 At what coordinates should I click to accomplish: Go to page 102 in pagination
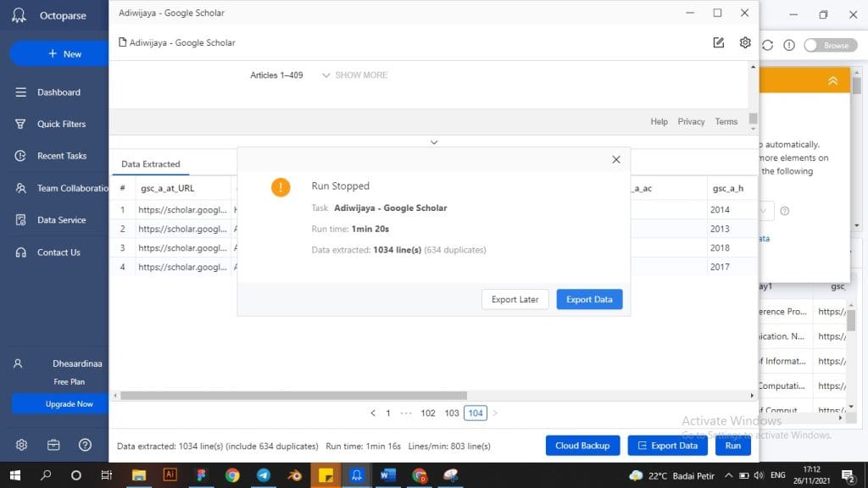tap(428, 413)
